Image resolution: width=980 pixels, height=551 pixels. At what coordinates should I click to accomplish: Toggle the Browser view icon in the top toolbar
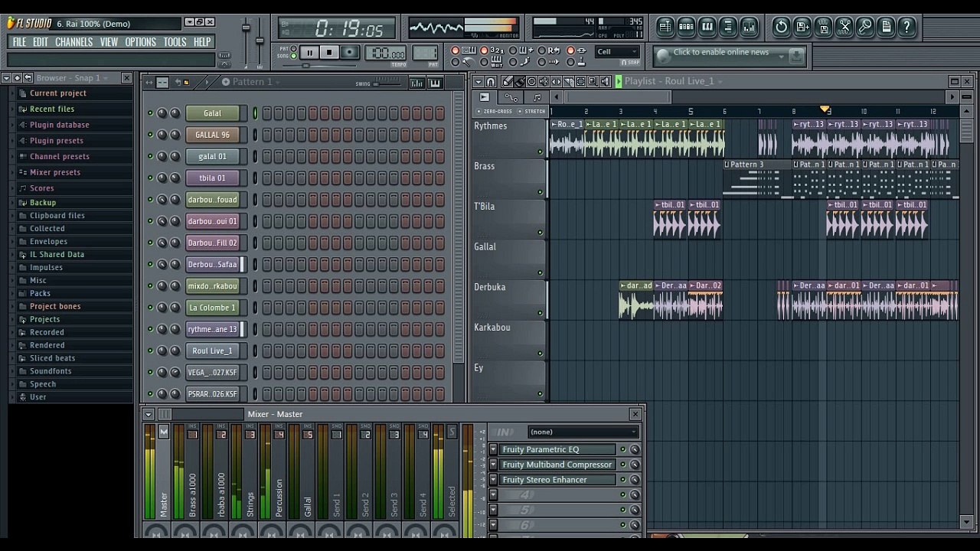(x=728, y=27)
